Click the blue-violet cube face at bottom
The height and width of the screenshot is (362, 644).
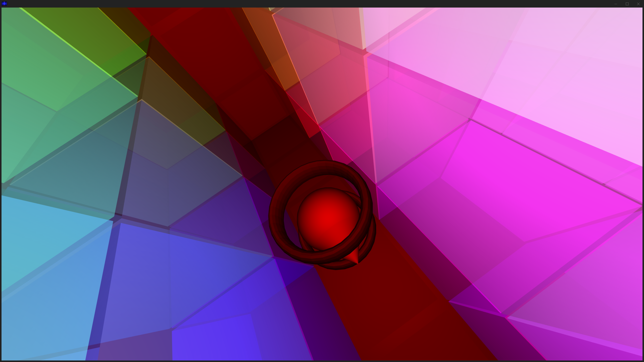pos(215,342)
